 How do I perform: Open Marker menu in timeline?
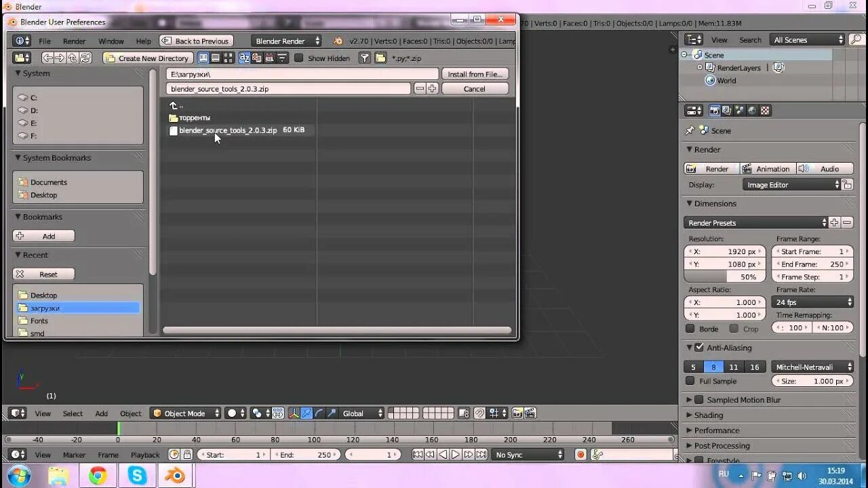(x=75, y=455)
